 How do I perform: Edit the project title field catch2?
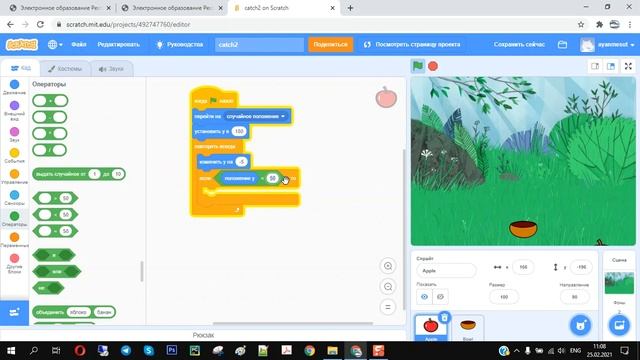click(259, 44)
